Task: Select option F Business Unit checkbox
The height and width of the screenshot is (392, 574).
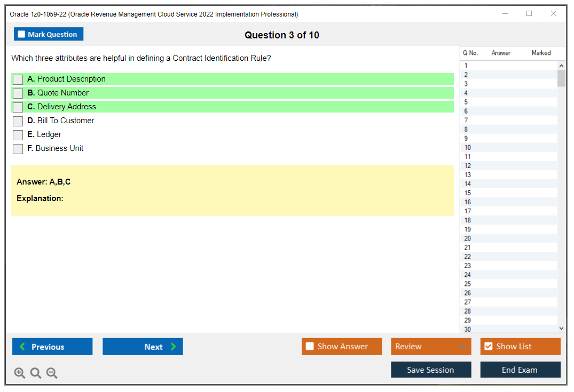Action: click(x=18, y=149)
